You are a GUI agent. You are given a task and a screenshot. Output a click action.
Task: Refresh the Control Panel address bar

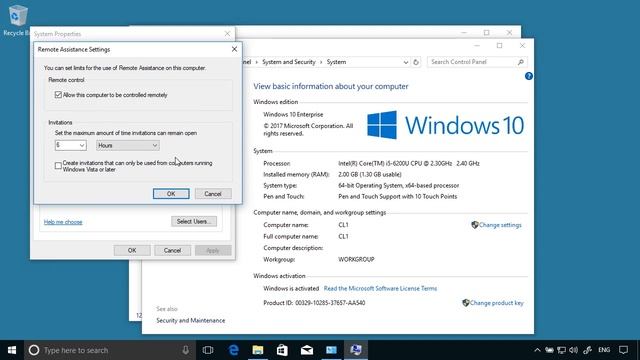[416, 62]
